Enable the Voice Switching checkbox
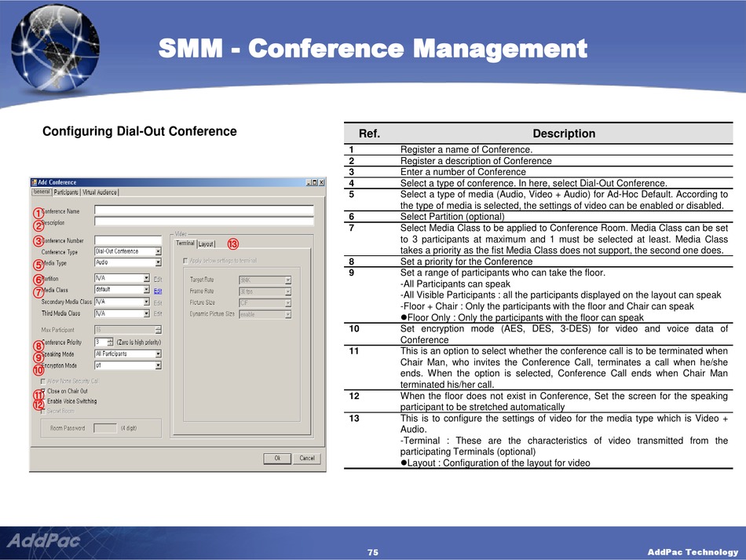Screen dimensions: 746x560 pyautogui.click(x=43, y=401)
